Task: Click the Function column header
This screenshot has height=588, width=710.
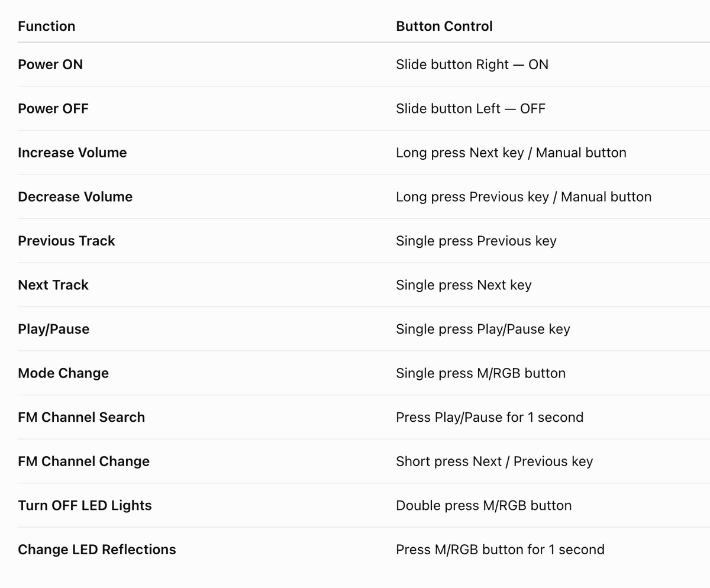Action: tap(47, 26)
